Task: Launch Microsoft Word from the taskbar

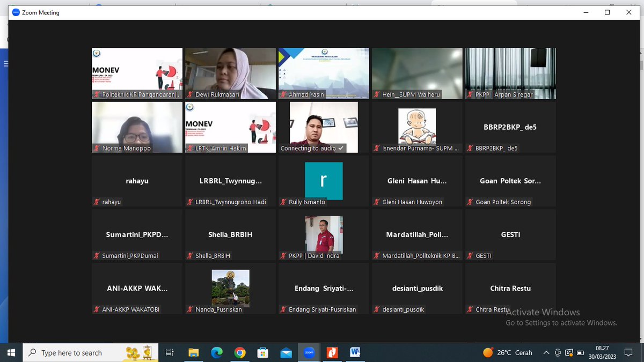Action: click(x=355, y=352)
